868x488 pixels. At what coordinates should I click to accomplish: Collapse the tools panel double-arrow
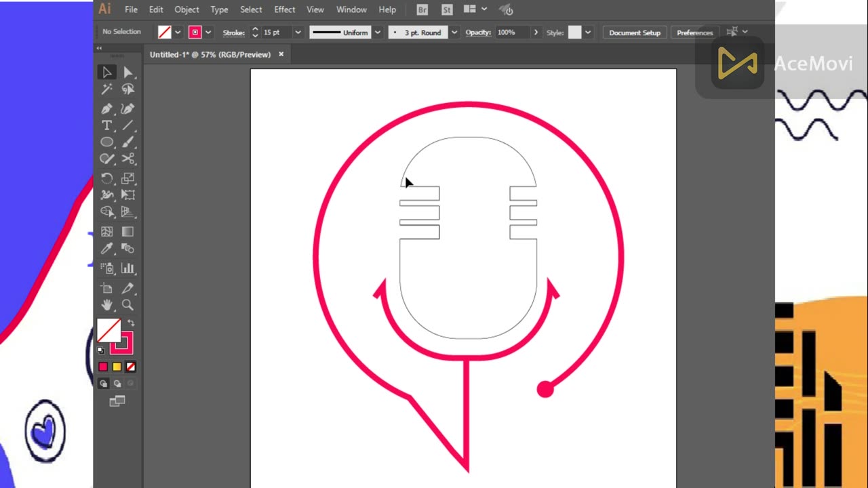99,48
